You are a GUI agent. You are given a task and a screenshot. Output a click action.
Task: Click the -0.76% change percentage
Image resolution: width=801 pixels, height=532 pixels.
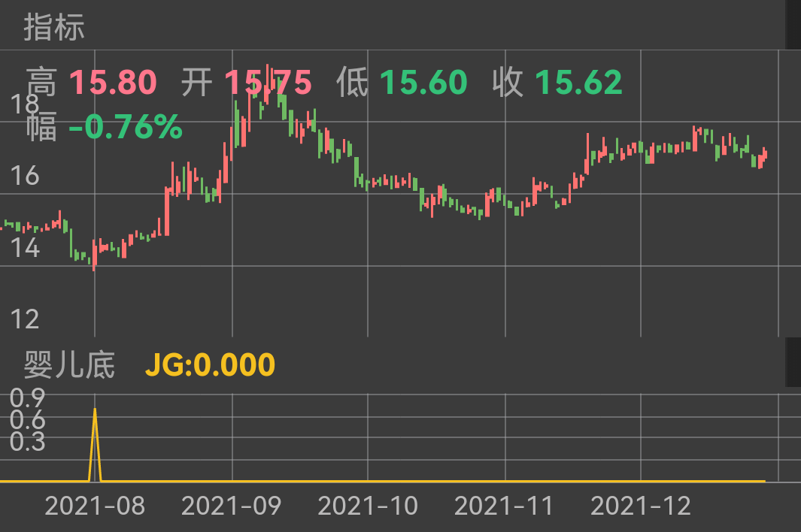(126, 128)
